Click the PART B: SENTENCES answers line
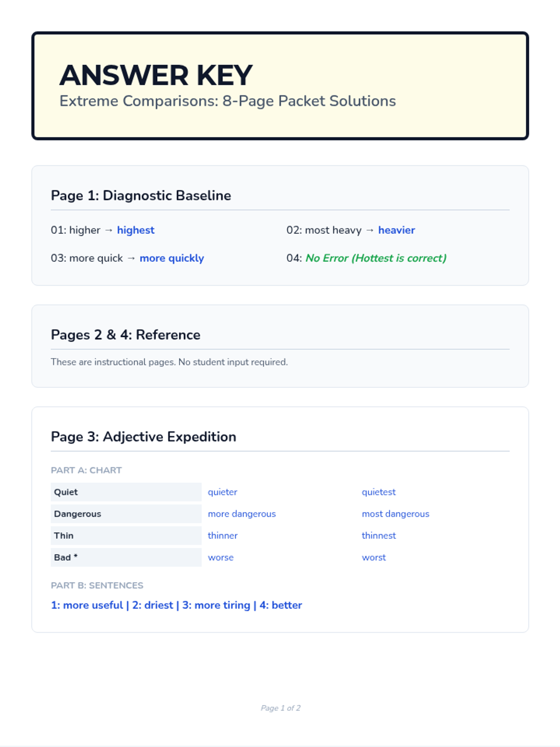The height and width of the screenshot is (747, 560). (176, 605)
